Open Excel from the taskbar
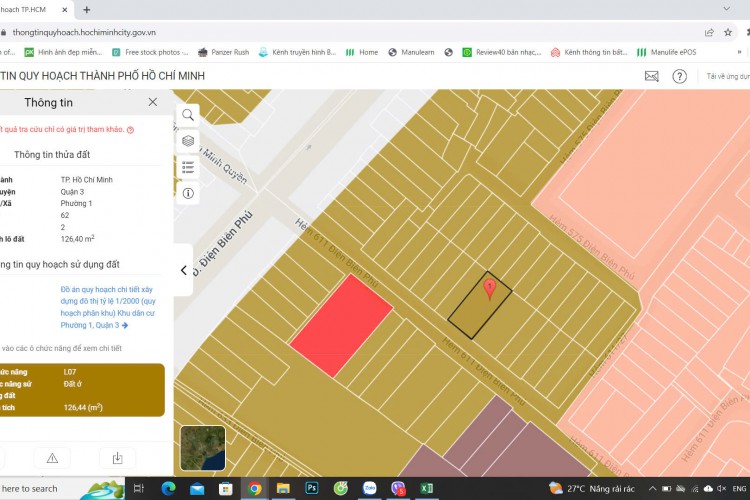 tap(426, 488)
